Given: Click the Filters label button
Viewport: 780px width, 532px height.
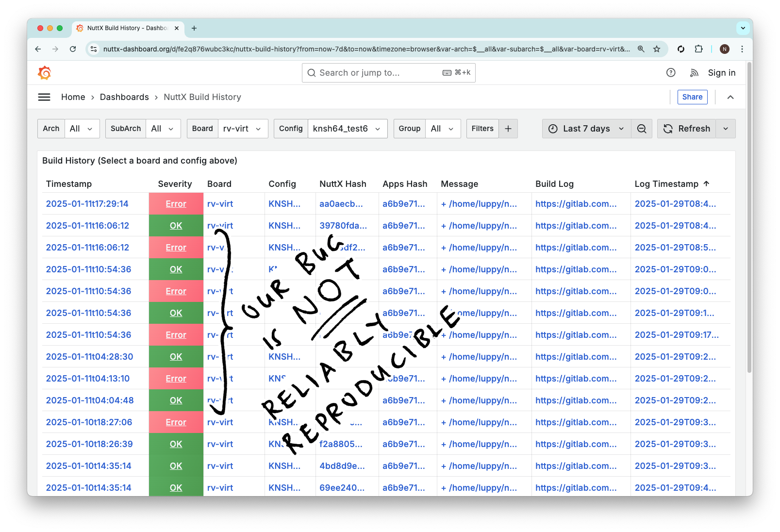Looking at the screenshot, I should click(x=482, y=129).
